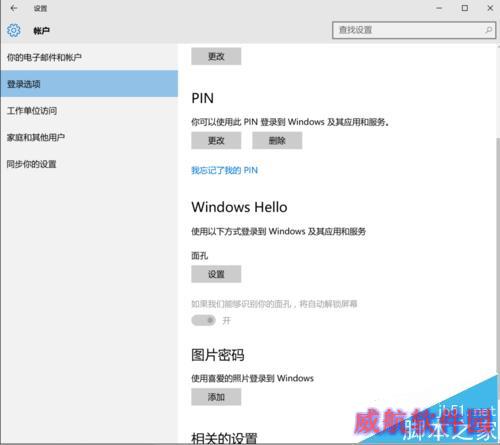The width and height of the screenshot is (500, 445).
Task: Toggle the automatic face unlock switch
Action: 203,320
